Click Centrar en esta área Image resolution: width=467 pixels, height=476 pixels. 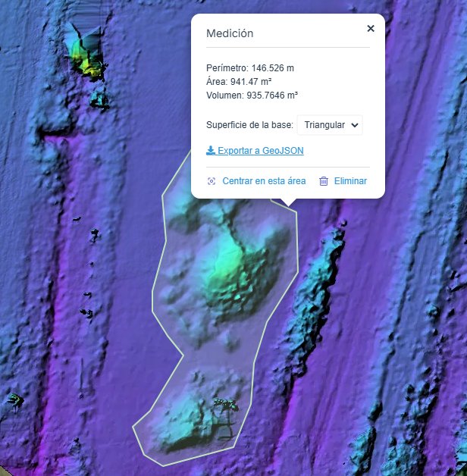click(x=264, y=181)
